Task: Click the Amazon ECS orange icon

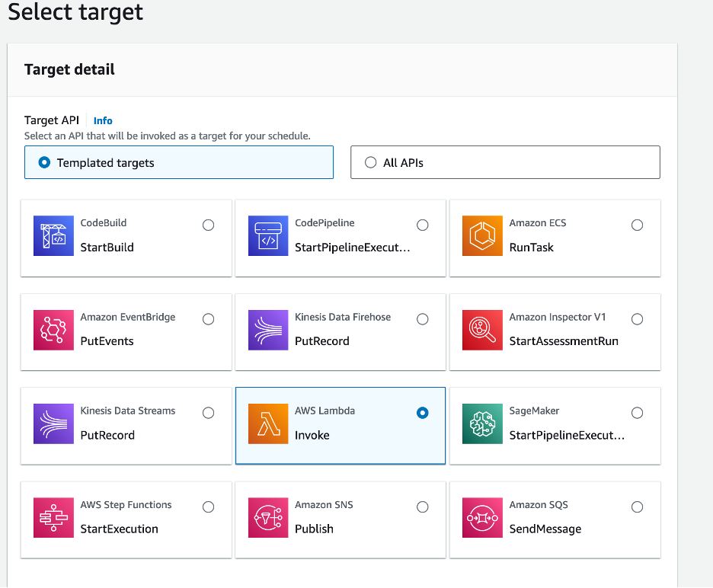Action: (482, 235)
